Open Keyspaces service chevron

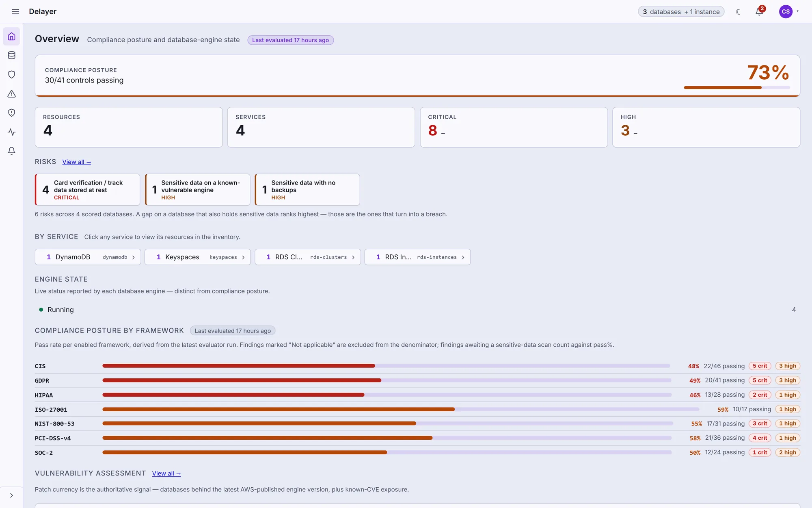click(x=243, y=257)
